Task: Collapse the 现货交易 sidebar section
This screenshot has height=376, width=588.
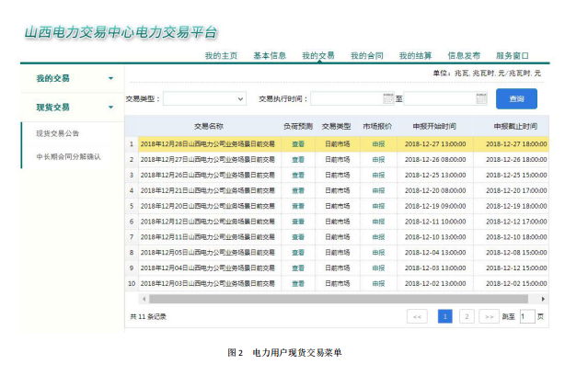Action: pos(111,108)
